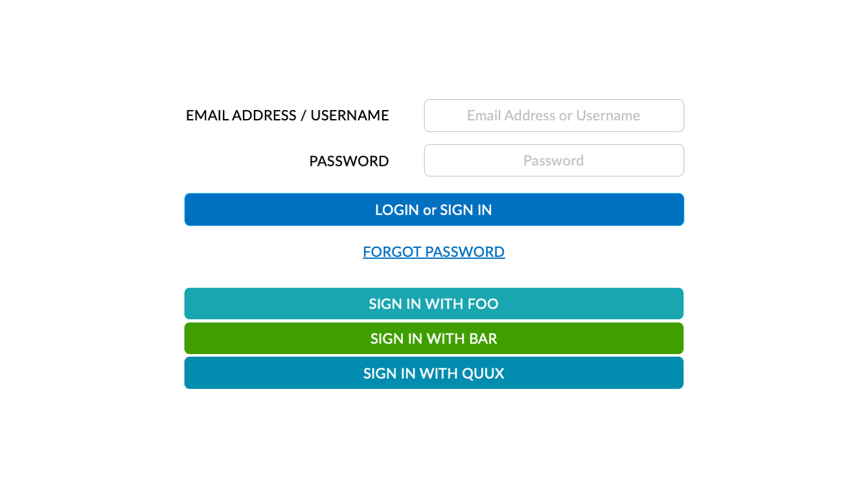Click inside the Email Address or Username placeholder
Screen dimensions: 868x488
point(554,115)
